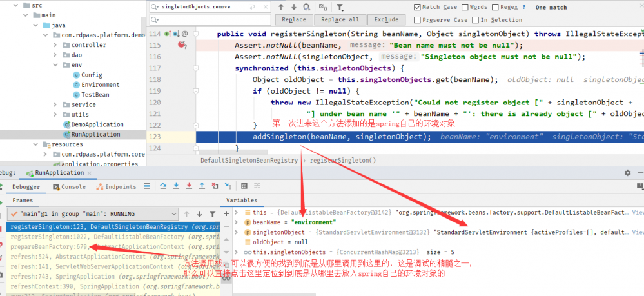Click the Exclude button
Image resolution: width=644 pixels, height=296 pixels.
[386, 20]
